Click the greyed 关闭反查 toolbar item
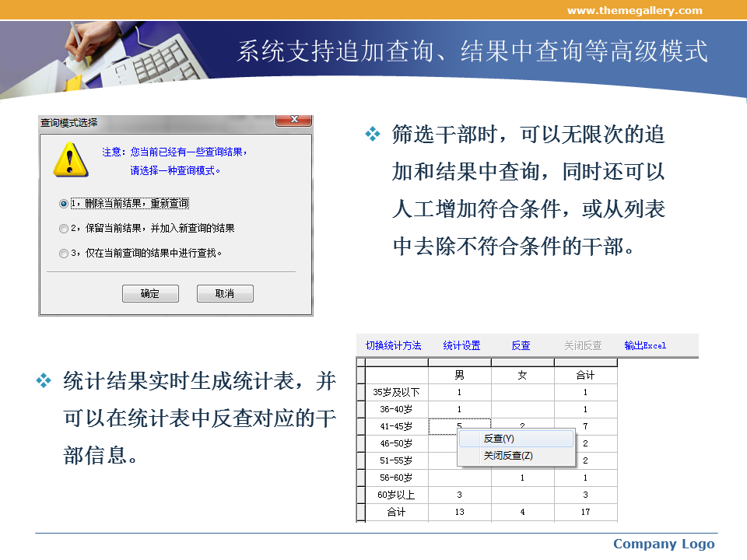747x560 pixels. [583, 345]
